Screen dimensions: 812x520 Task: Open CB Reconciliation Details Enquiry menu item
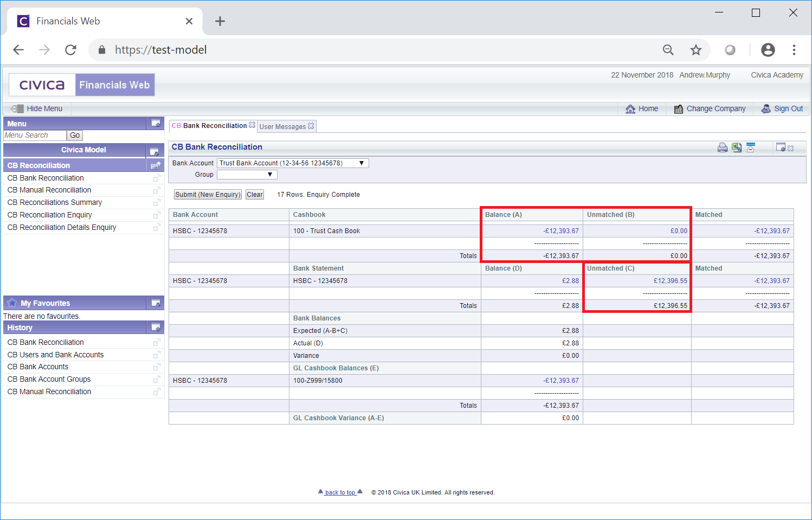(62, 228)
